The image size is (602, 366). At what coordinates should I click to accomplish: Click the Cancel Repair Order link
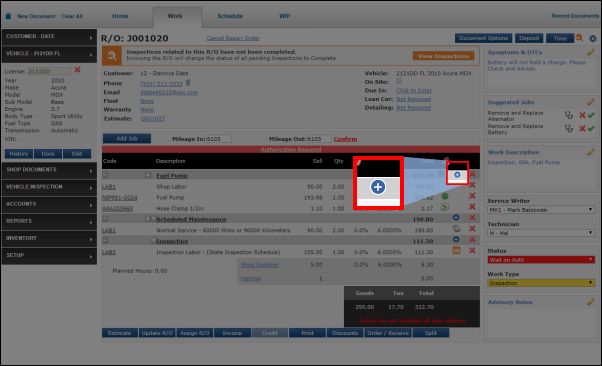(x=233, y=38)
